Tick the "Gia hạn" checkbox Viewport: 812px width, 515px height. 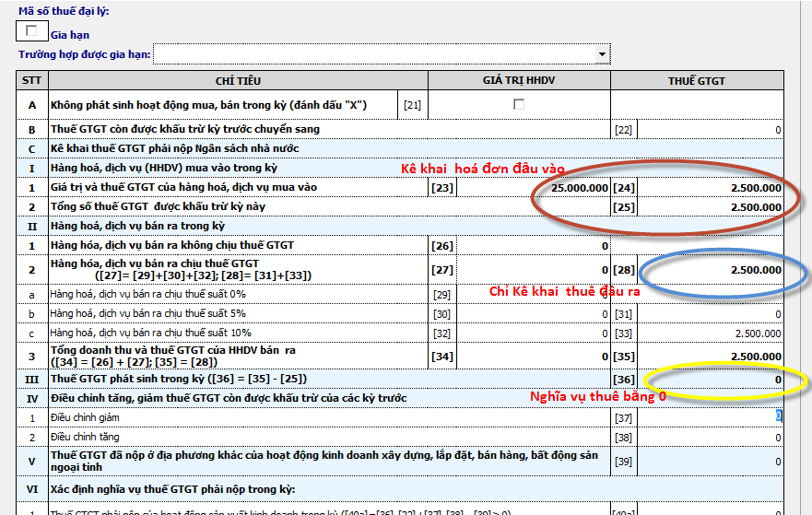pos(32,32)
